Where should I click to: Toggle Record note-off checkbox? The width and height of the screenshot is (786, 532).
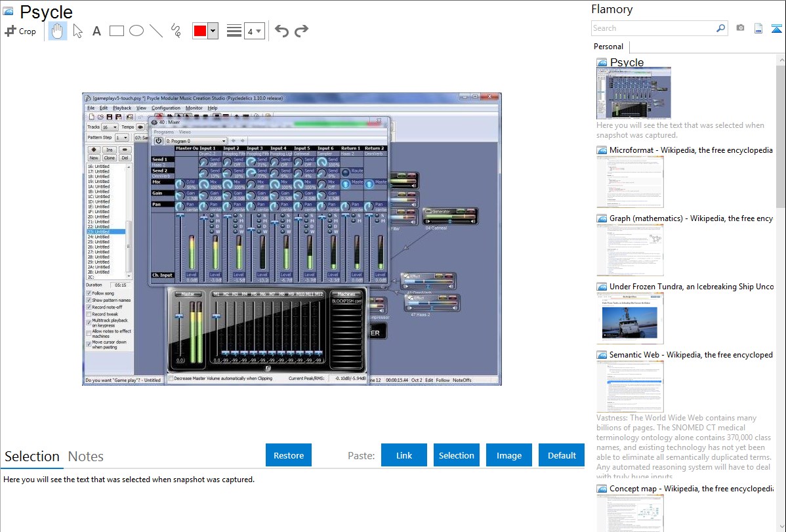[89, 308]
